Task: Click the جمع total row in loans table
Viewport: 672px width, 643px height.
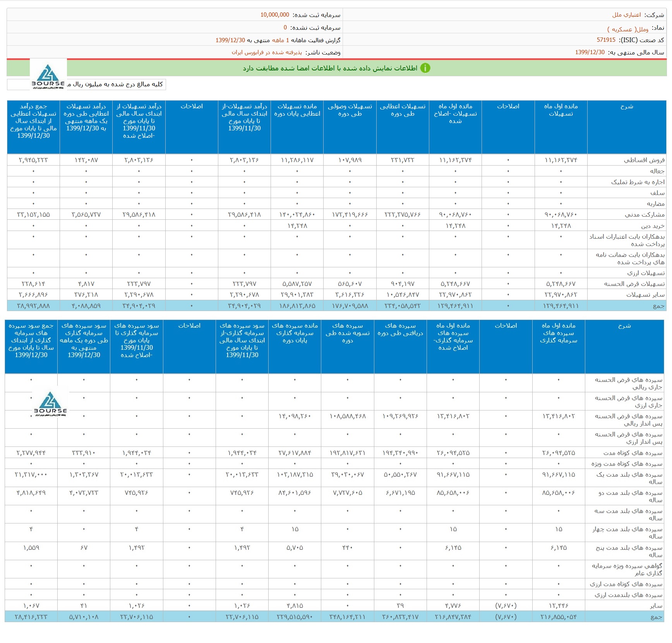Action: (658, 306)
